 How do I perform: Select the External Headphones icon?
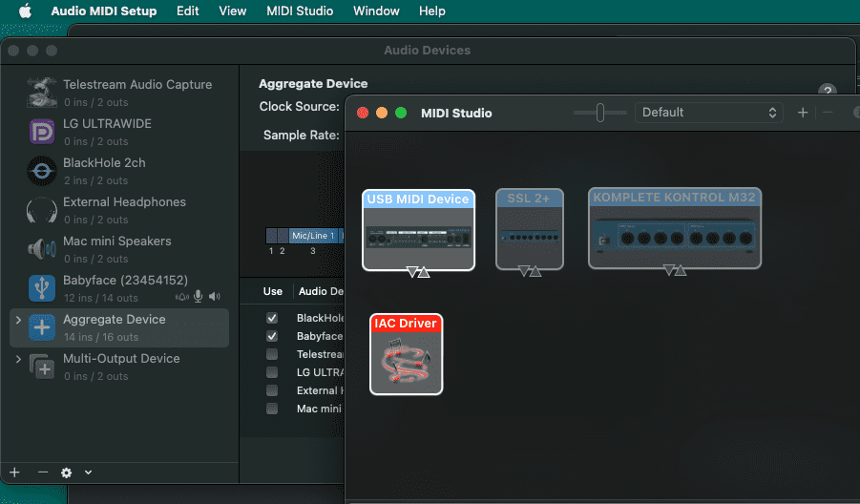tap(42, 210)
